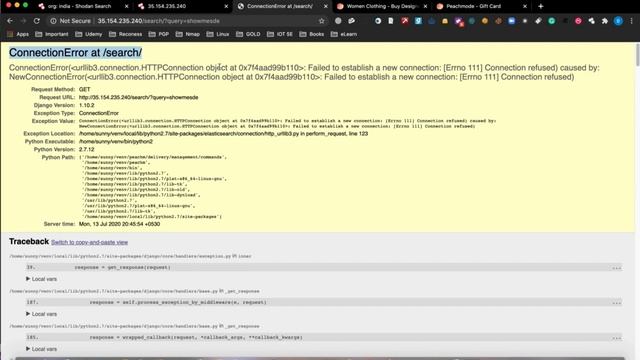This screenshot has height=360, width=640.
Task: Click the blue video camera extension icon
Action: point(511,21)
